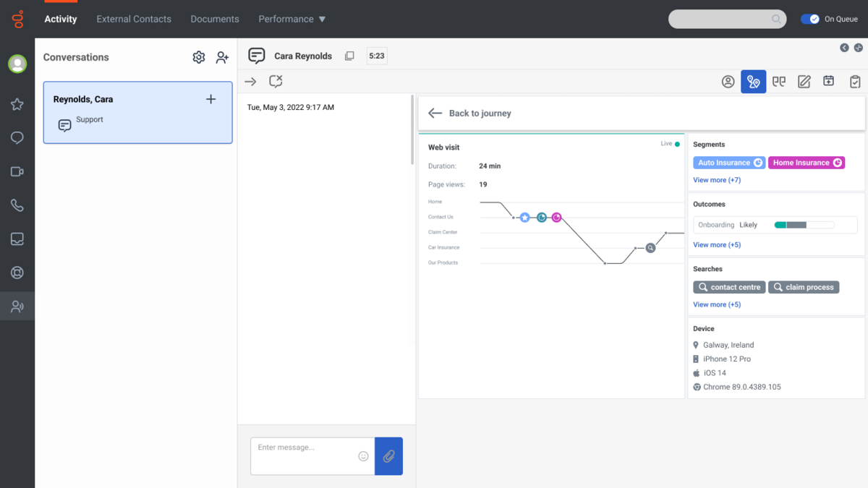This screenshot has width=868, height=488.
Task: Open profile panel icon
Action: (728, 82)
